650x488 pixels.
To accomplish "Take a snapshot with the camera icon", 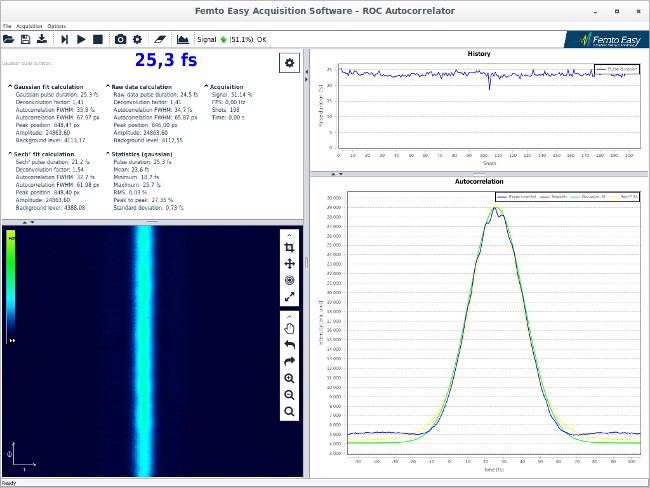I will [x=121, y=39].
